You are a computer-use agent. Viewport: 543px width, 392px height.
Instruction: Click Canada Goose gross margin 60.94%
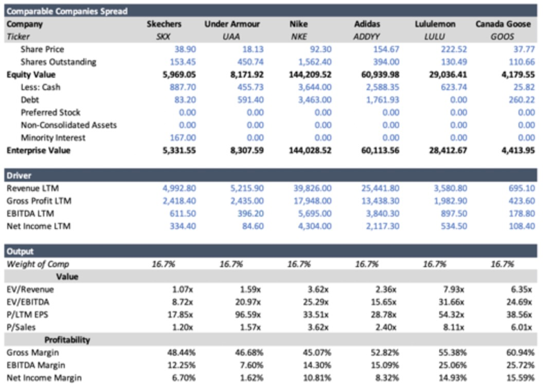coord(520,352)
